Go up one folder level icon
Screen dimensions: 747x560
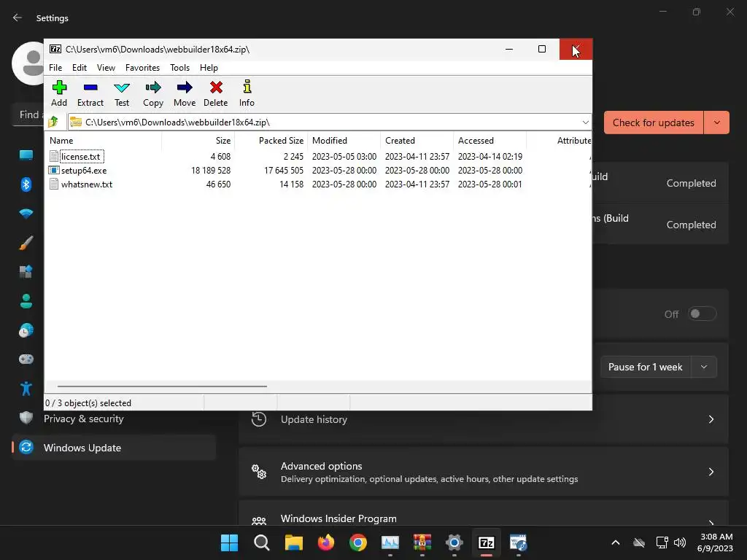(x=53, y=122)
